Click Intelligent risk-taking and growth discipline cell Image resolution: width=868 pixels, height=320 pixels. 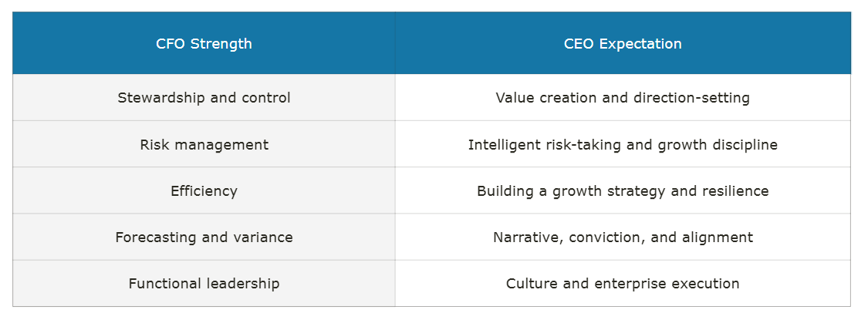click(623, 144)
